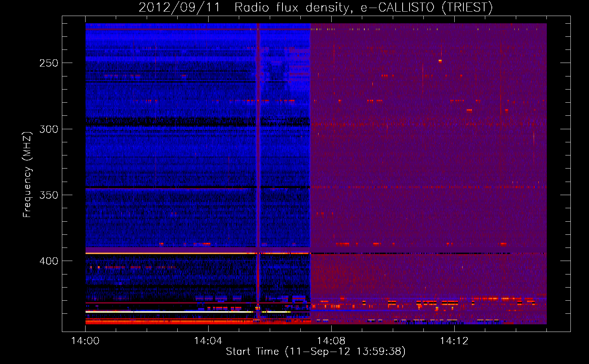Click the 14:08 time tick label

(x=331, y=341)
